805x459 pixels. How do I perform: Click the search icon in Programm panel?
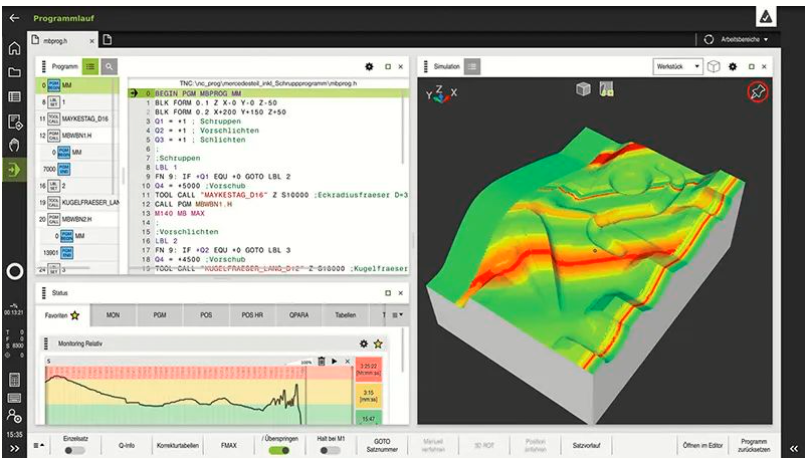[109, 66]
